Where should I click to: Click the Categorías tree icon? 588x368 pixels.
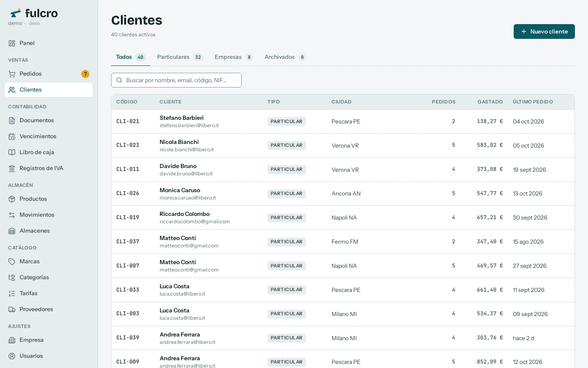click(x=12, y=278)
